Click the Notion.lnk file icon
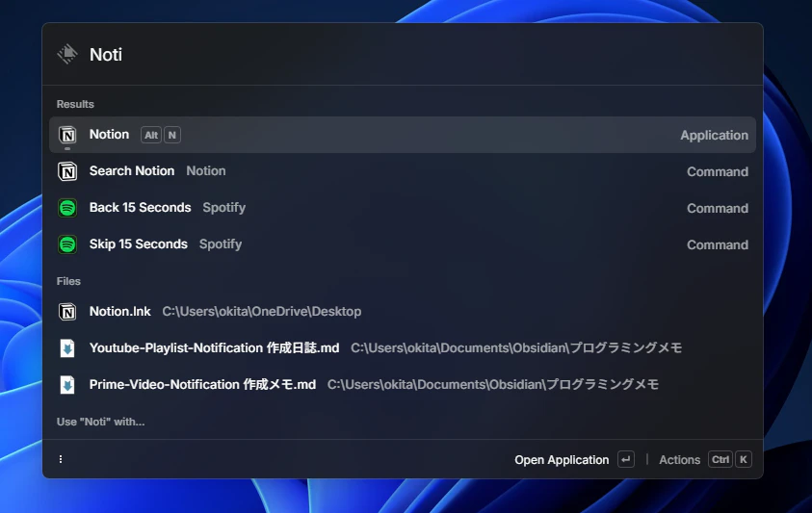This screenshot has width=812, height=513. tap(67, 312)
